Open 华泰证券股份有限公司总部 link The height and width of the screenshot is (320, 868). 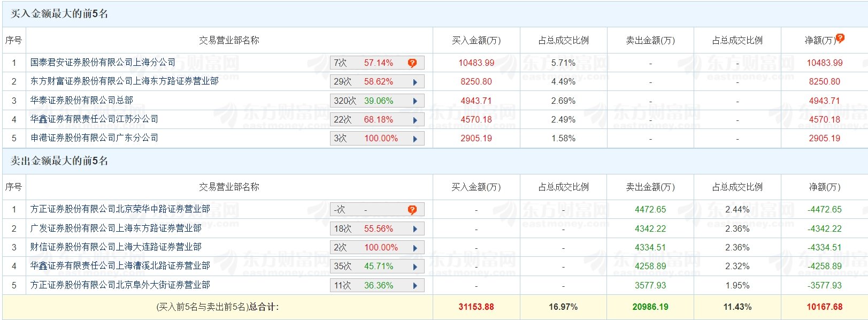(x=82, y=100)
